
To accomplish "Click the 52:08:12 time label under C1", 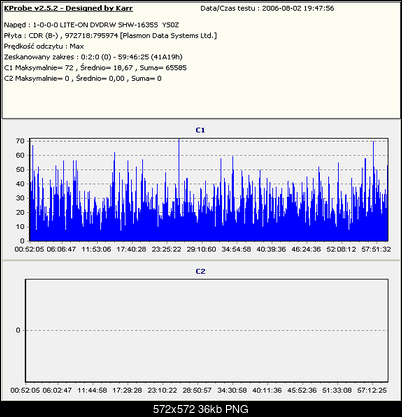I will (x=341, y=249).
